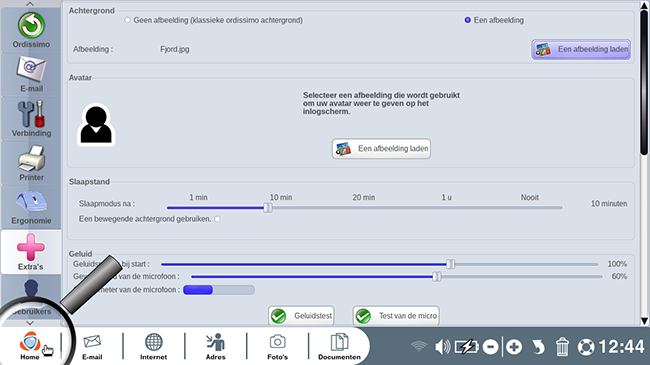Select the Printer settings icon
Screen dimensions: 650x365
[x=31, y=163]
